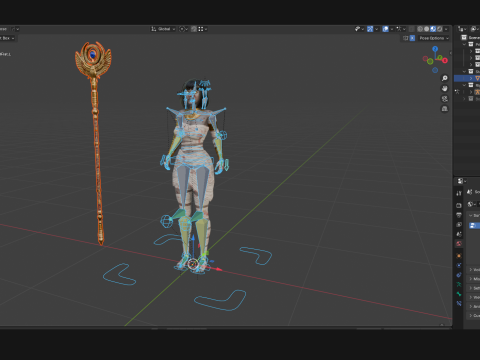
Task: Open the Properties editor type dropdown
Action: click(462, 181)
